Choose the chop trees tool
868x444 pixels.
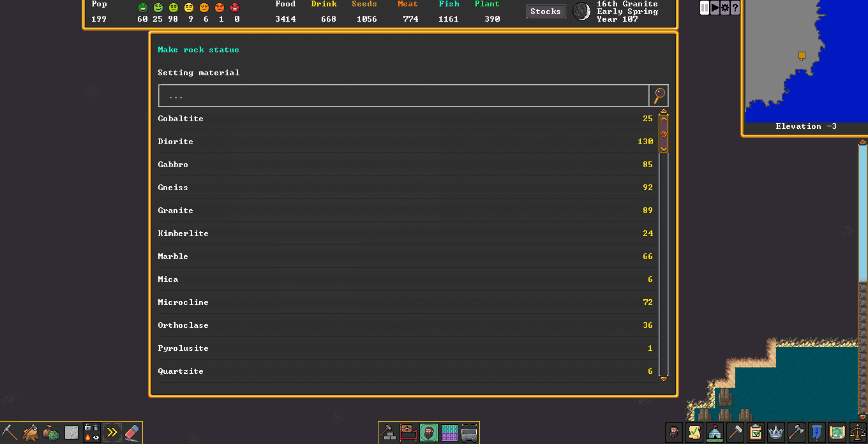pyautogui.click(x=31, y=433)
